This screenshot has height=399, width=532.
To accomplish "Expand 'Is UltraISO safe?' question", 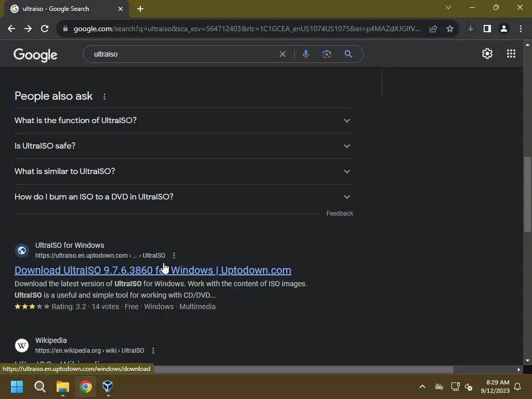I will coord(183,146).
